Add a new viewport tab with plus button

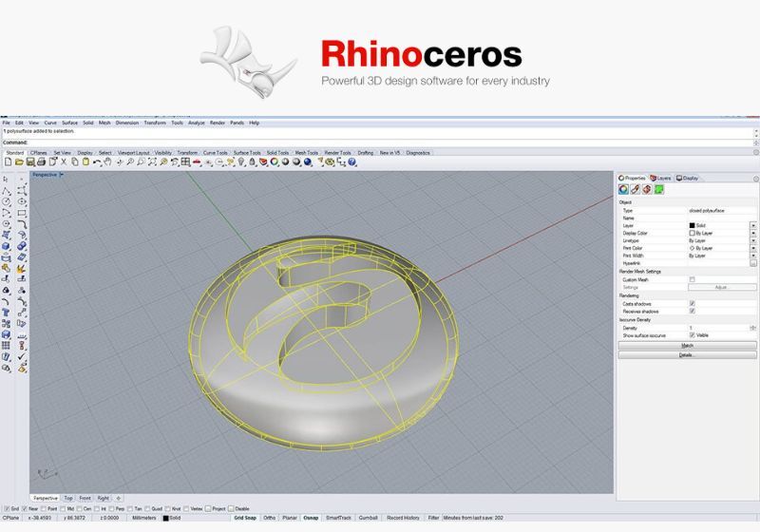click(x=118, y=498)
